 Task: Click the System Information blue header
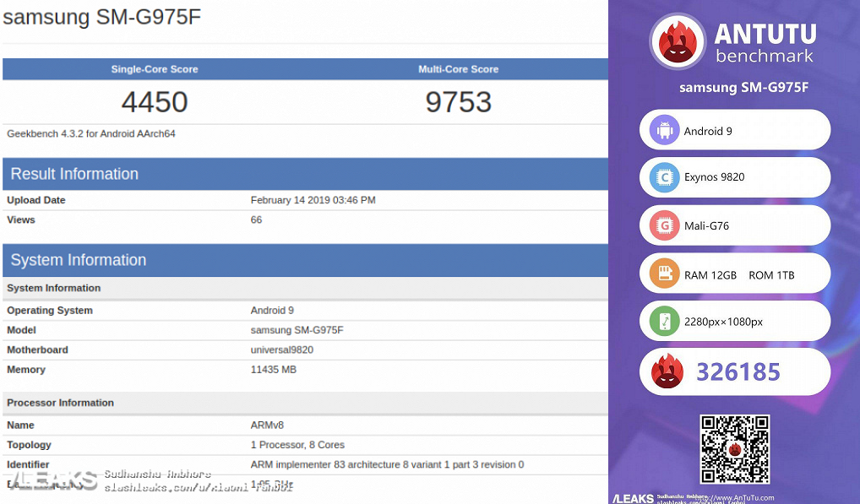click(306, 260)
